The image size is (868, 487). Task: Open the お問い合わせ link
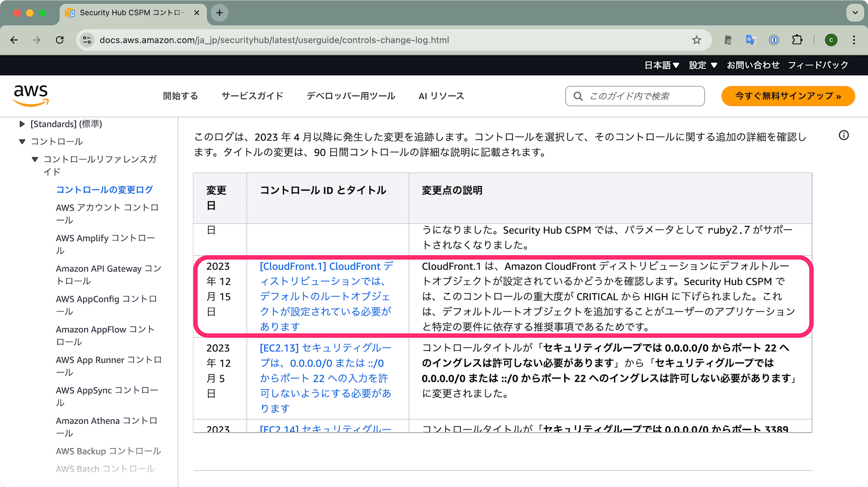point(753,65)
